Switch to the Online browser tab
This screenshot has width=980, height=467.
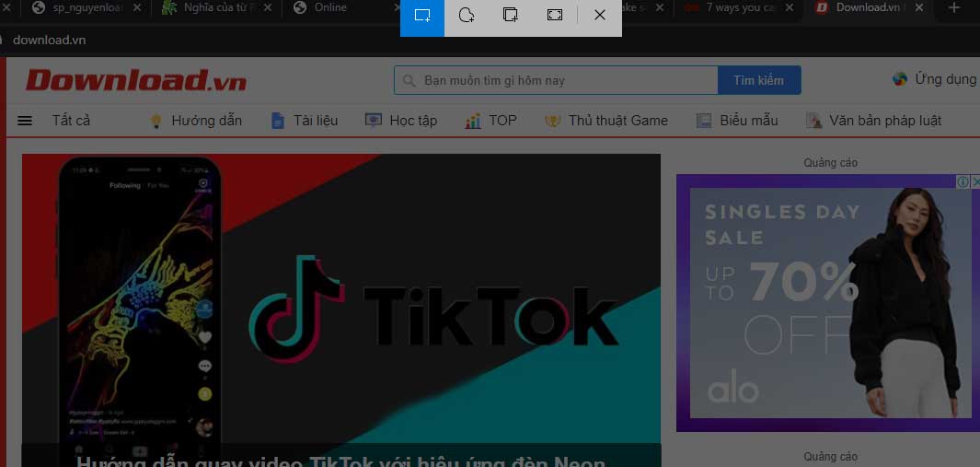pyautogui.click(x=340, y=7)
